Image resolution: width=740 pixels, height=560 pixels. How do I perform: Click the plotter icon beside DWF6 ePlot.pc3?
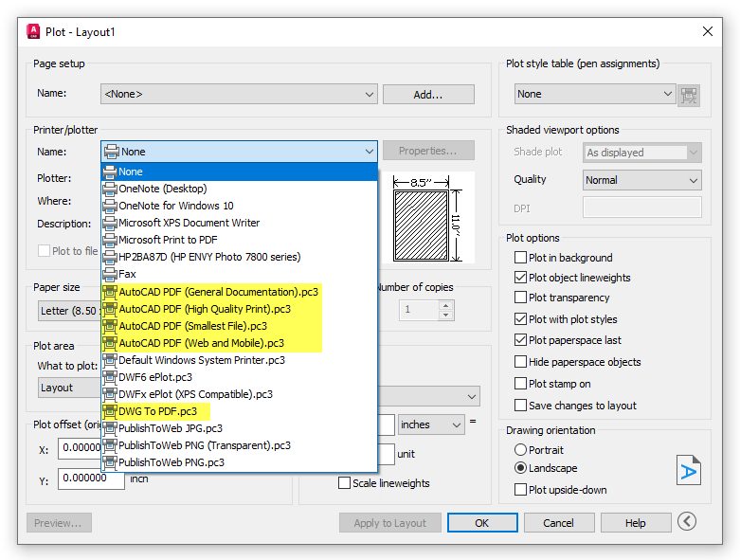pos(110,377)
